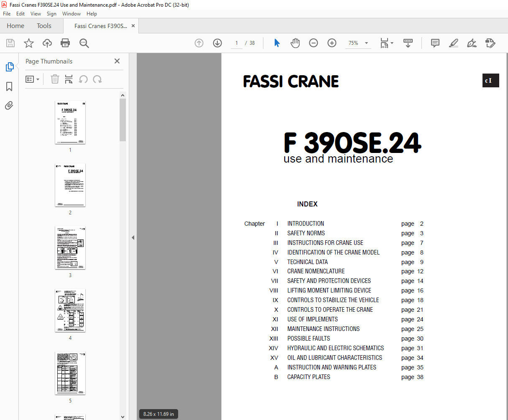
Task: Open the zoom percentage dropdown
Action: 366,43
